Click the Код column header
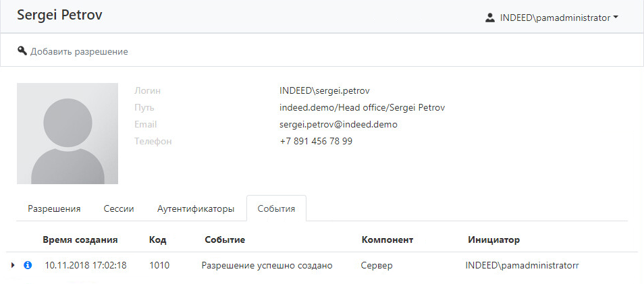This screenshot has width=644, height=284. 157,239
